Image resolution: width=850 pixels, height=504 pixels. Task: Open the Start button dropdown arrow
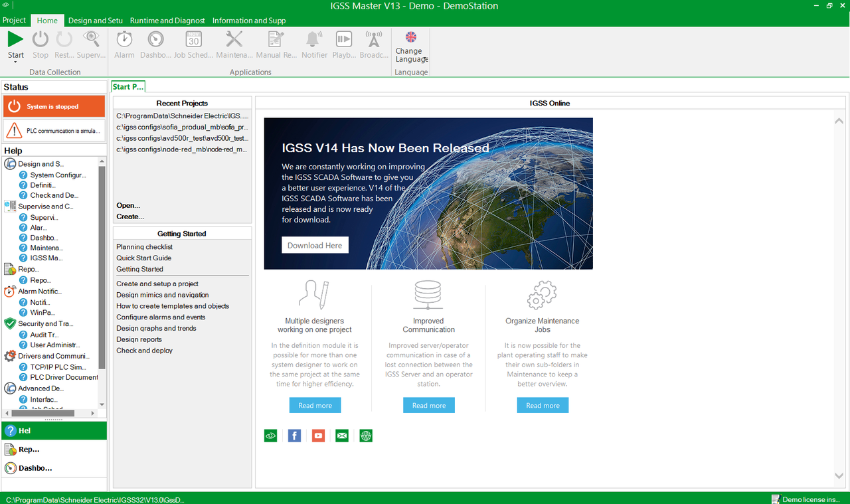click(x=15, y=62)
